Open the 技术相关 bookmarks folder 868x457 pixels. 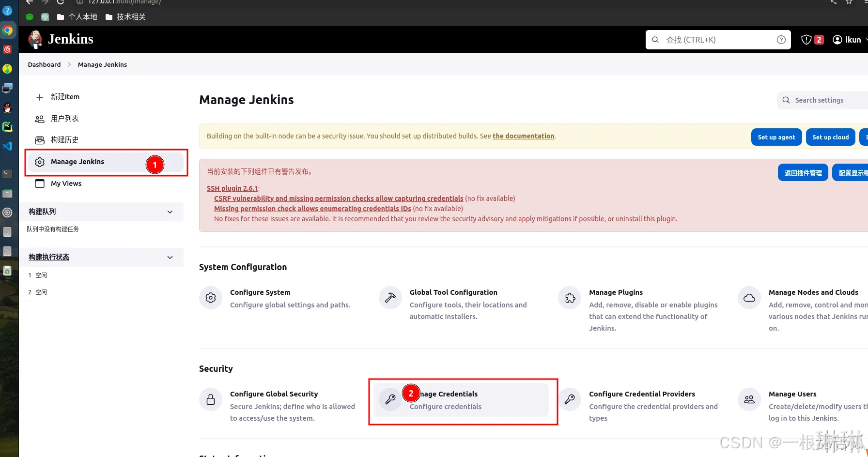click(125, 17)
